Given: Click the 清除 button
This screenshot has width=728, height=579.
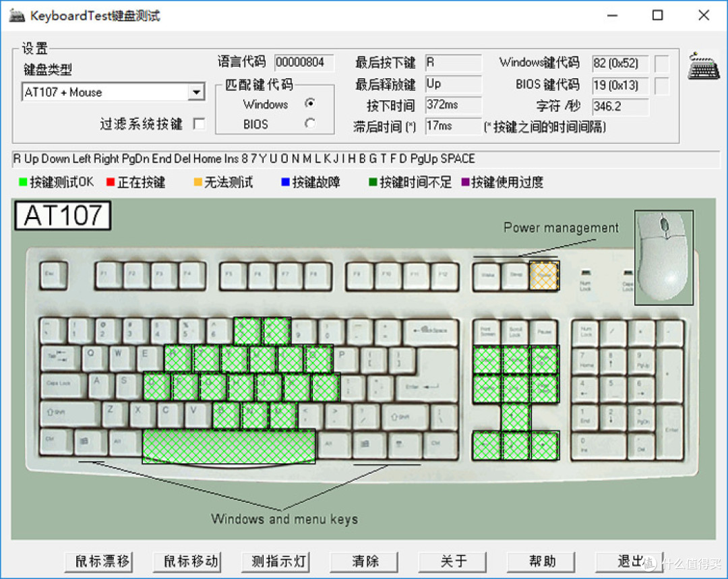Looking at the screenshot, I should tap(365, 561).
